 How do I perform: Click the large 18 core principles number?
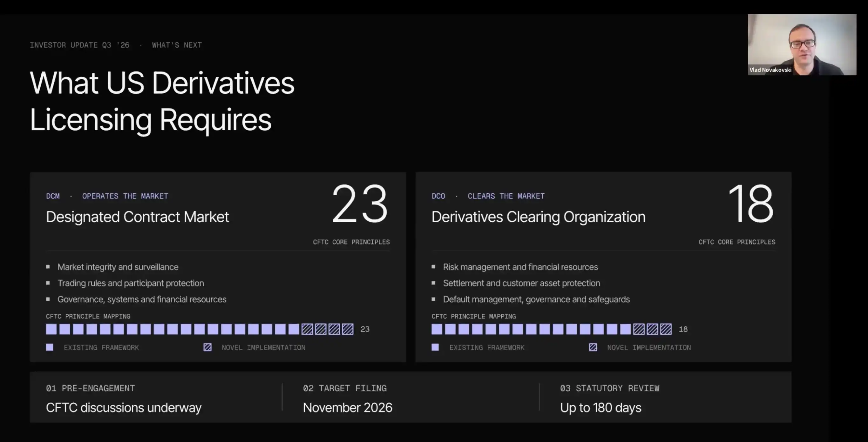pyautogui.click(x=751, y=204)
